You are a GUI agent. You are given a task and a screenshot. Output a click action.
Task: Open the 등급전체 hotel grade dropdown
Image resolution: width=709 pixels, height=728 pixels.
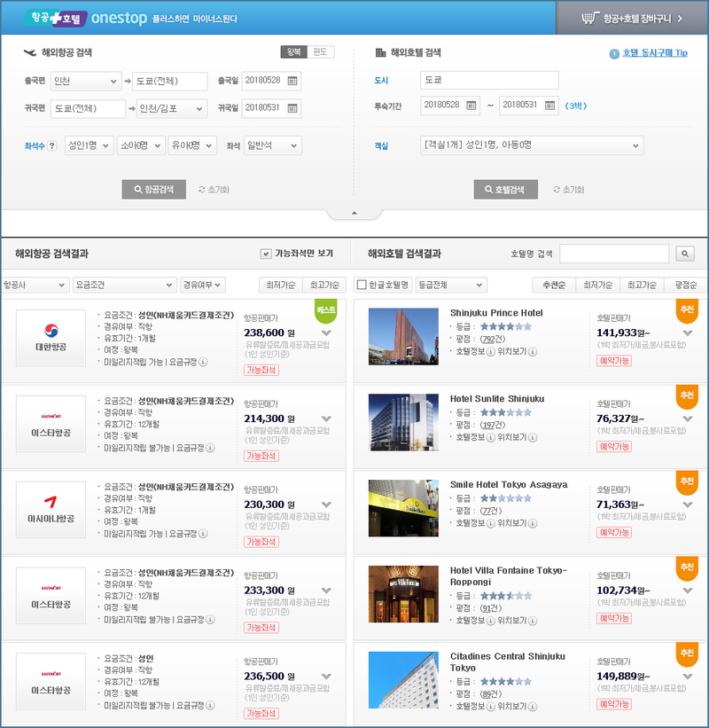point(451,285)
